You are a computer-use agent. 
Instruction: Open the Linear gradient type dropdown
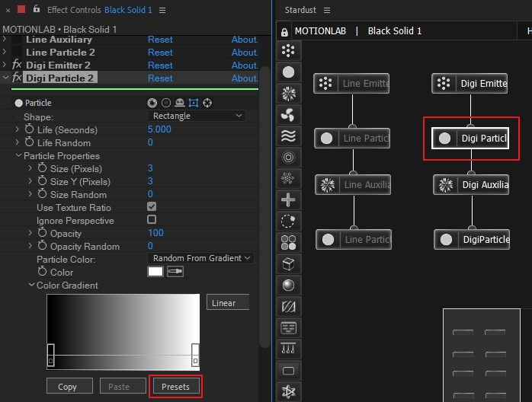228,303
